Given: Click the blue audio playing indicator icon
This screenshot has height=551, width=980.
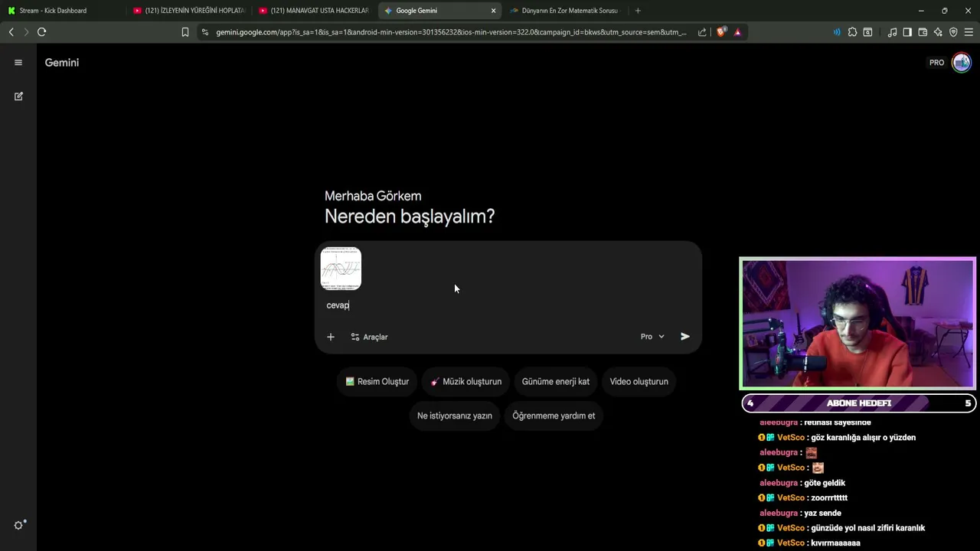Looking at the screenshot, I should click(837, 32).
